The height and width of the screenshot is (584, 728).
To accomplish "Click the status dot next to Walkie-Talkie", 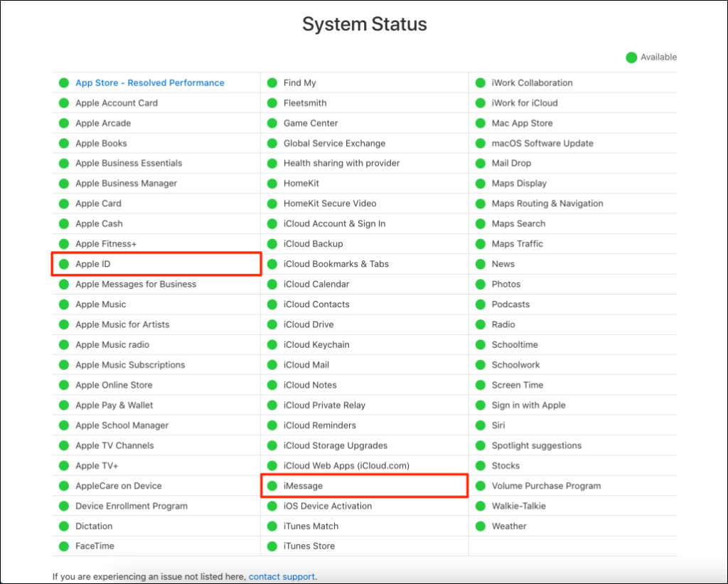I will (481, 506).
